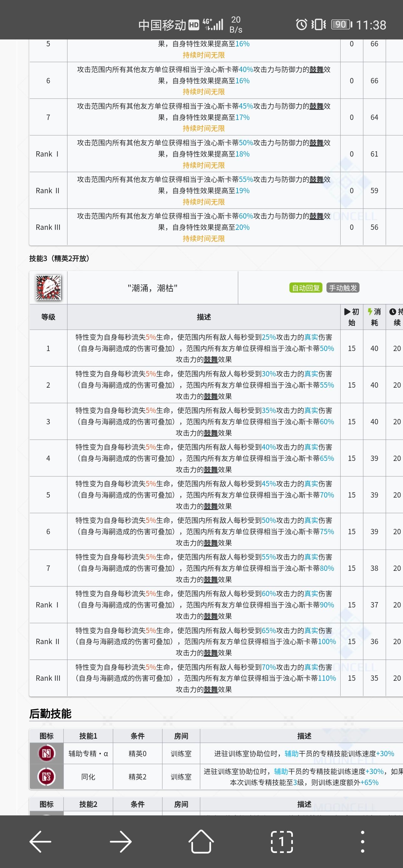The image size is (403, 868).
Task: Tap the browser back arrow
Action: [x=40, y=841]
